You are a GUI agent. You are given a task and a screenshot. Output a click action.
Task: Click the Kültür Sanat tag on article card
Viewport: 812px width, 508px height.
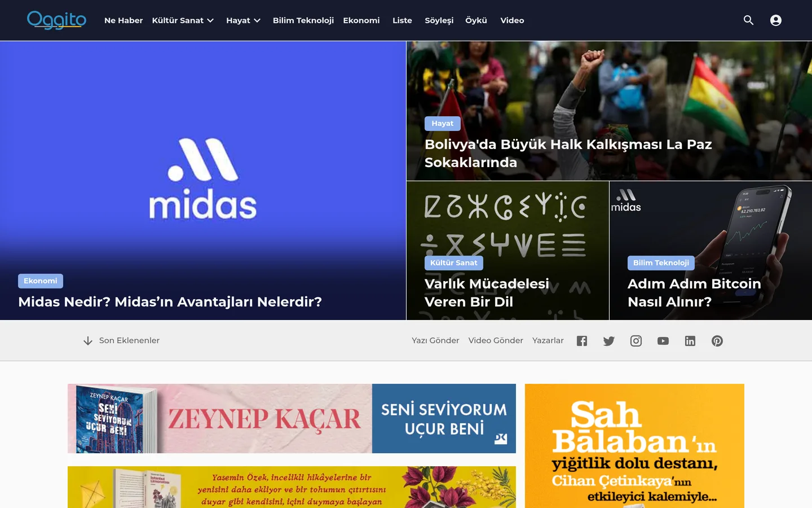pos(454,263)
